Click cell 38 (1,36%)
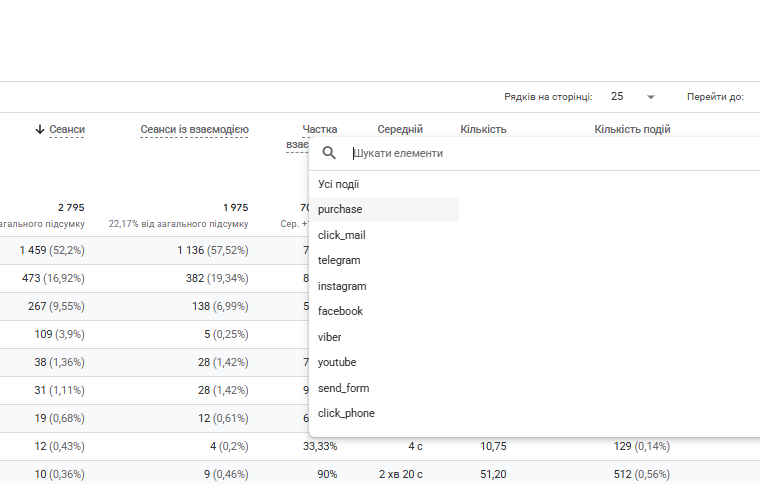Image resolution: width=760 pixels, height=484 pixels. (59, 362)
